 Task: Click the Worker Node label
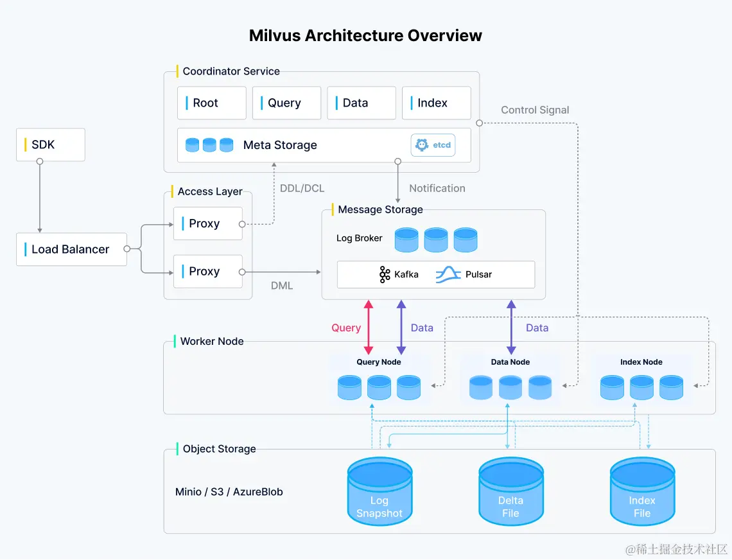click(x=212, y=342)
